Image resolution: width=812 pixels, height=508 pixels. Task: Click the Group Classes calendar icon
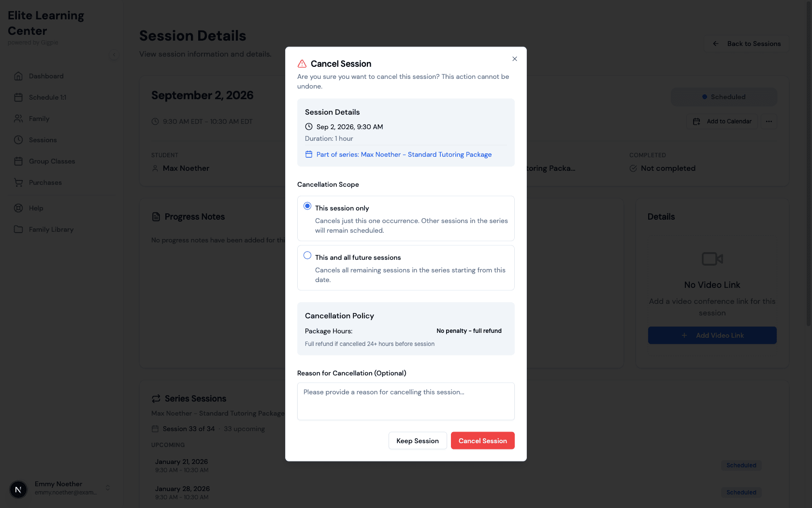(18, 161)
